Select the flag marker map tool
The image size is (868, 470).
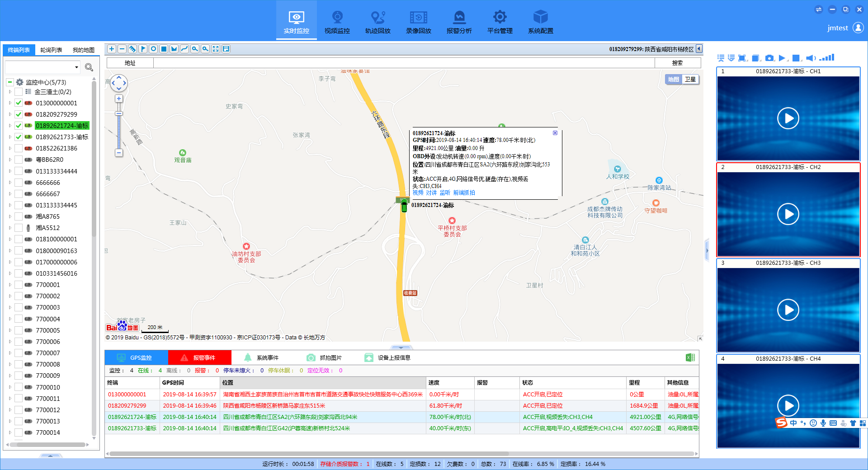click(x=143, y=49)
